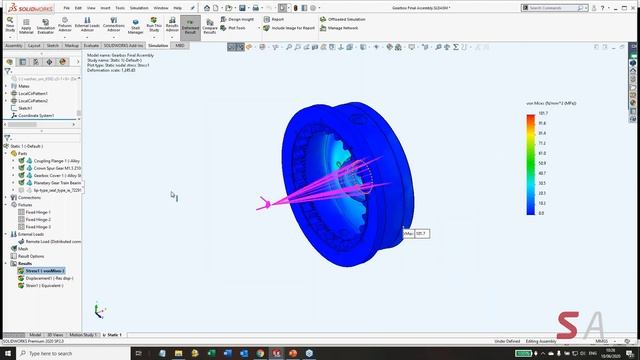Click Manage Network
The height and width of the screenshot is (360, 640).
pyautogui.click(x=339, y=28)
